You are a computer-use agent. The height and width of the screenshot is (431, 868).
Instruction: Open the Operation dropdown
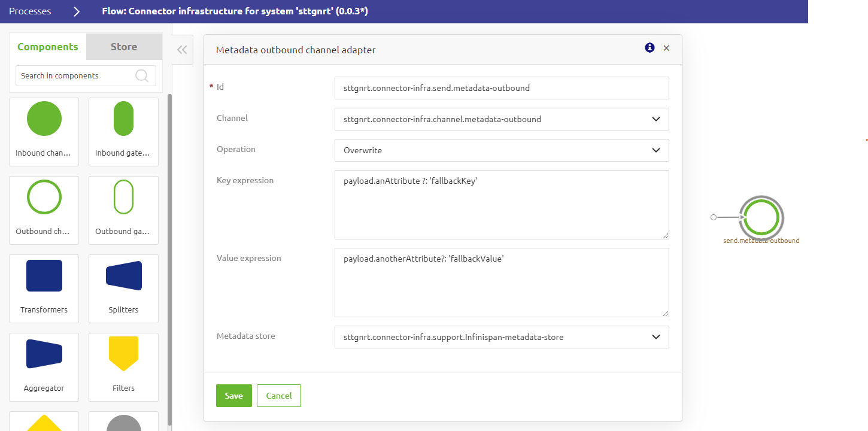point(655,150)
